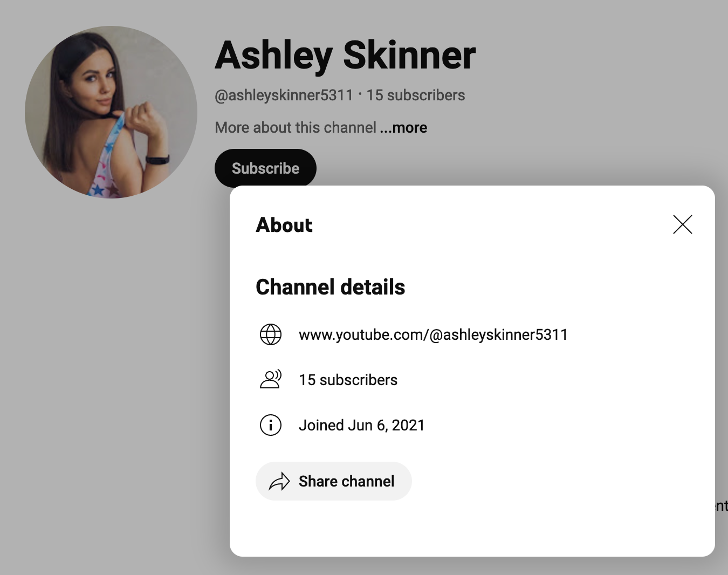Viewport: 728px width, 575px height.
Task: Click the 15 subscribers text in dialog
Action: (x=348, y=380)
